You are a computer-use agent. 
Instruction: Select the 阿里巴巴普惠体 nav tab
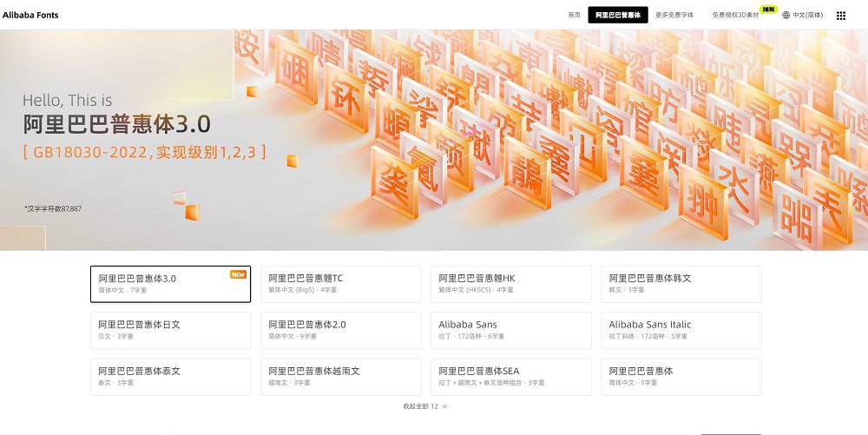[617, 15]
